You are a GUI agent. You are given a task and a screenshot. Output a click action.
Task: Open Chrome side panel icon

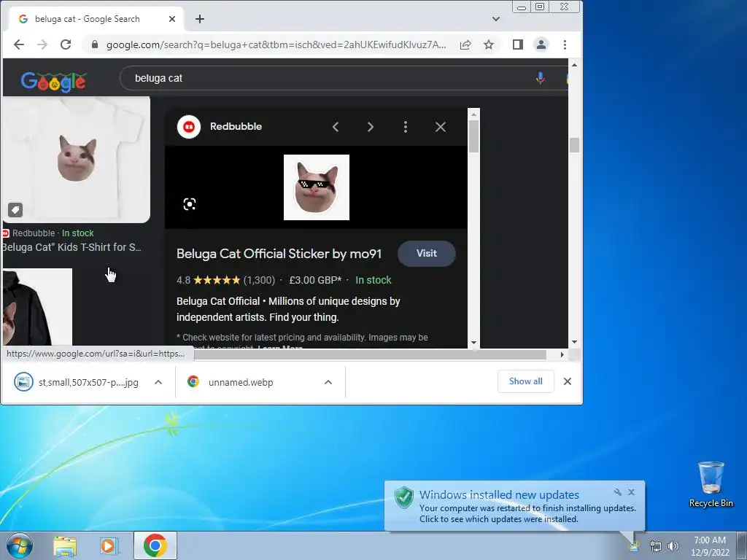click(518, 44)
